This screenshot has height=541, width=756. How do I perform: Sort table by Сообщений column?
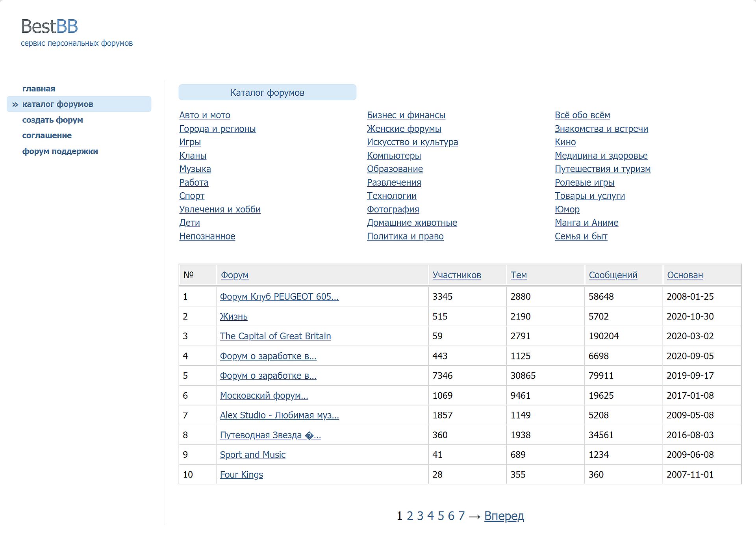[x=613, y=275]
